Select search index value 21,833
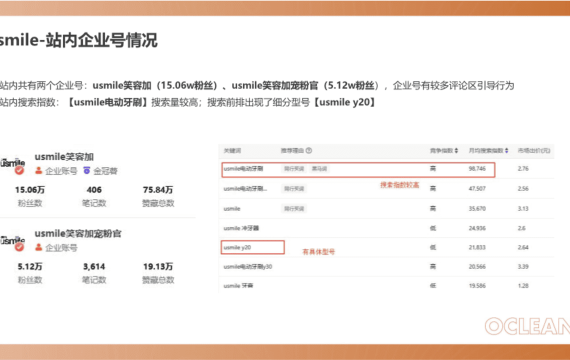The height and width of the screenshot is (360, 570). click(477, 247)
